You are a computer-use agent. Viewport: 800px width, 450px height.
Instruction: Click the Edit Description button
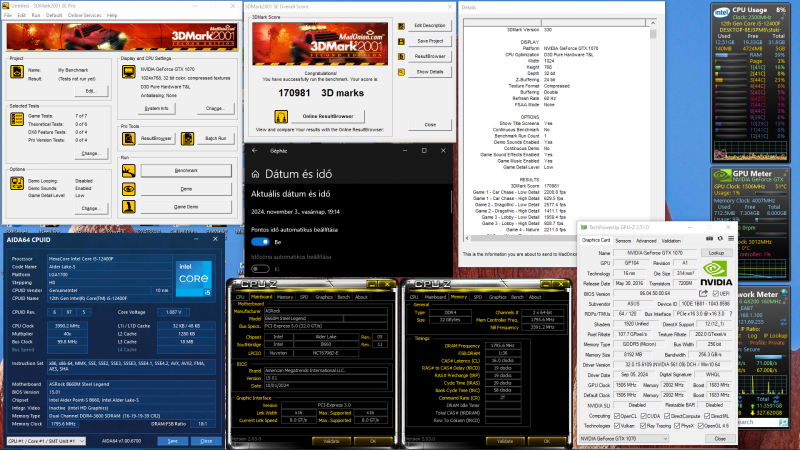tap(430, 26)
